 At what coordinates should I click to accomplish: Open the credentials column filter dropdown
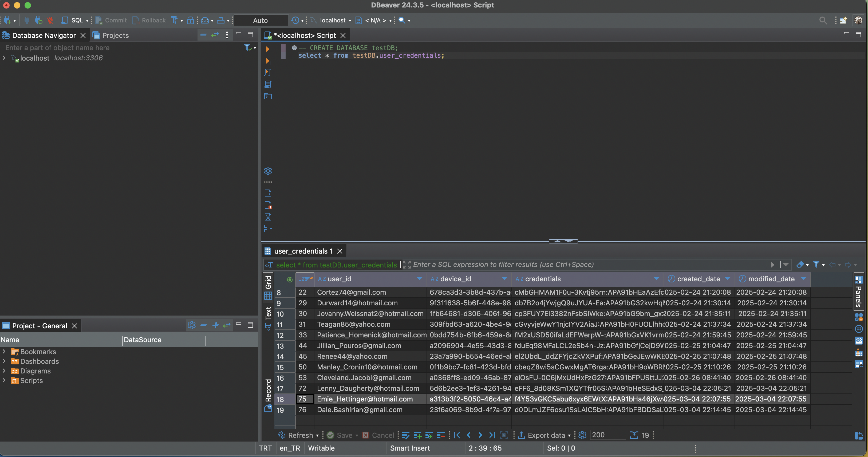click(656, 279)
